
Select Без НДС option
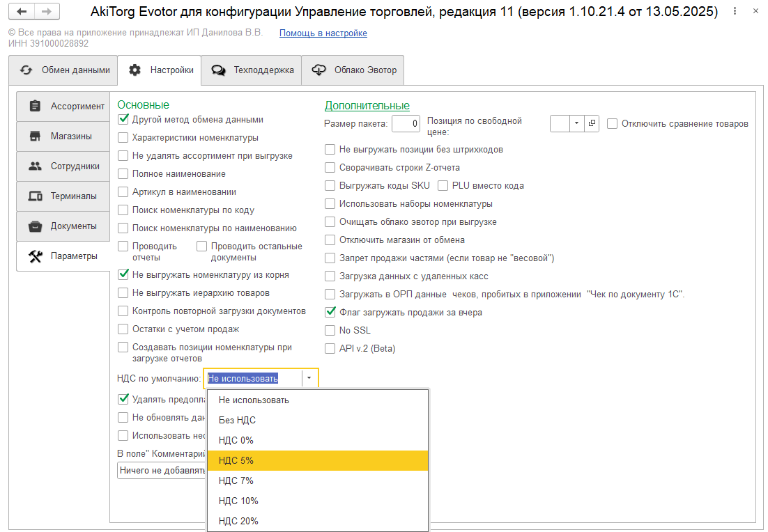point(318,420)
